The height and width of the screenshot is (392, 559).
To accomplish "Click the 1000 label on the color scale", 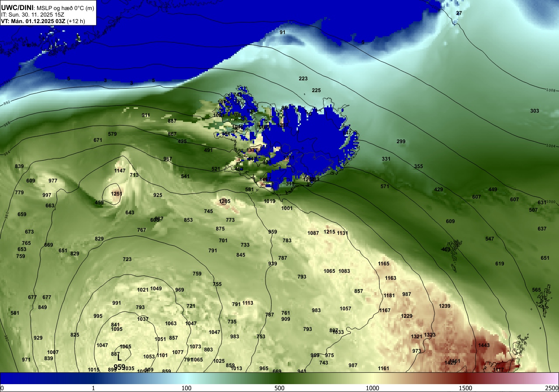I will coord(372,388).
